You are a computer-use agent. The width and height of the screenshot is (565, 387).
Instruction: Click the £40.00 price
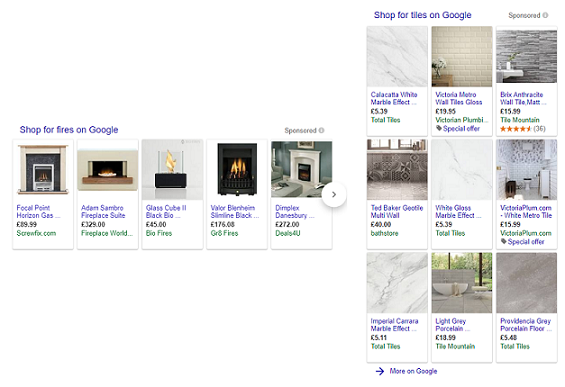(x=381, y=224)
